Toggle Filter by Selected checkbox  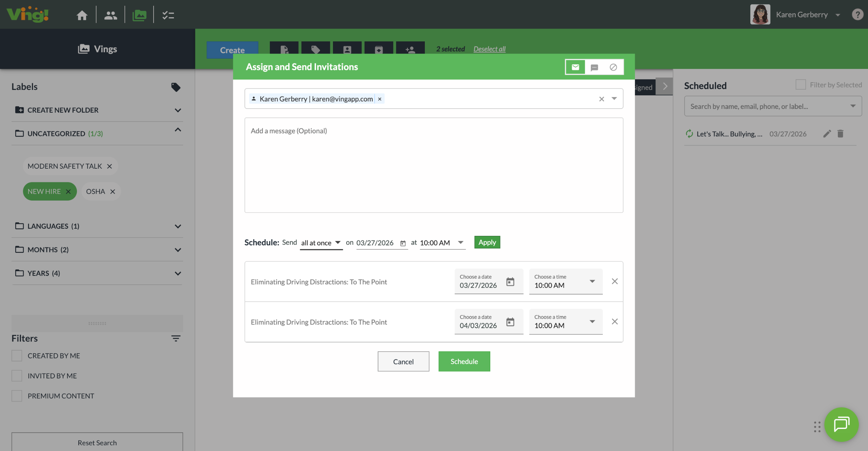tap(801, 84)
